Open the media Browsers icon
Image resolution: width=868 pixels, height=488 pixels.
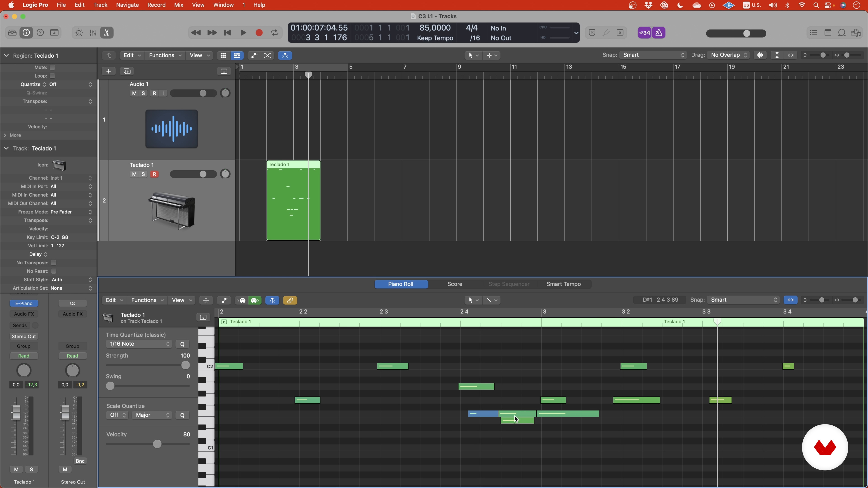click(x=856, y=33)
